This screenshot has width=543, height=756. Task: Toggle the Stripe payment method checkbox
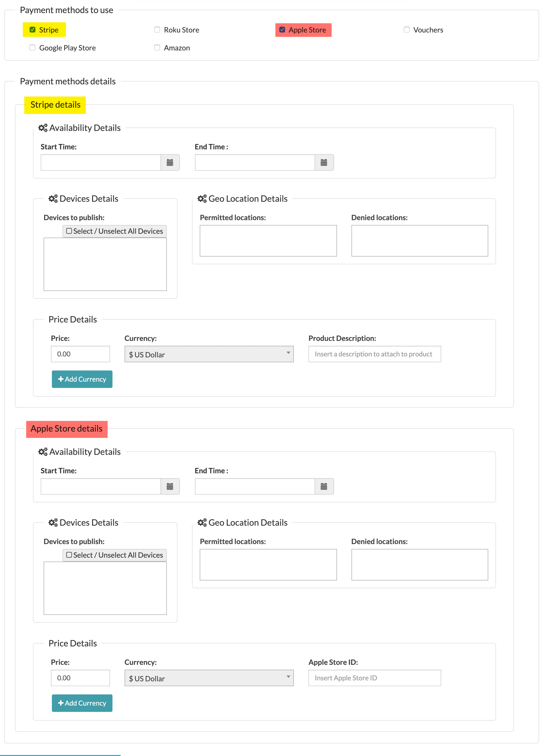click(x=32, y=29)
